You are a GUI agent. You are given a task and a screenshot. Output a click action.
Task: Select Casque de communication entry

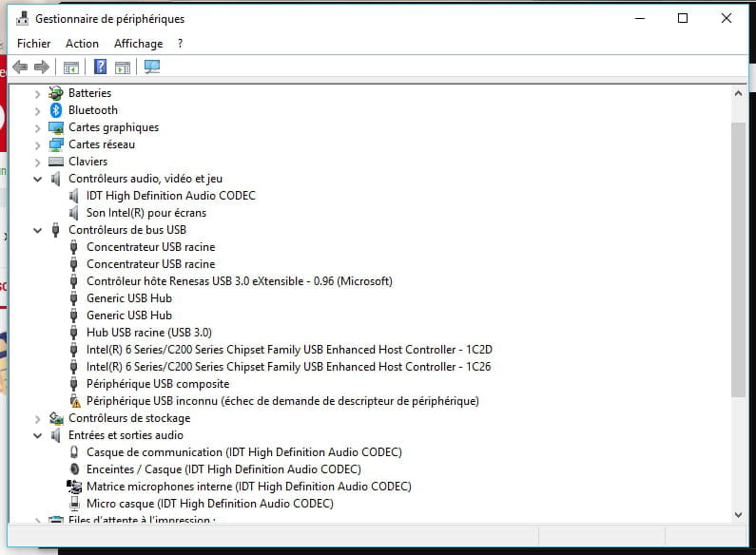[x=244, y=452]
